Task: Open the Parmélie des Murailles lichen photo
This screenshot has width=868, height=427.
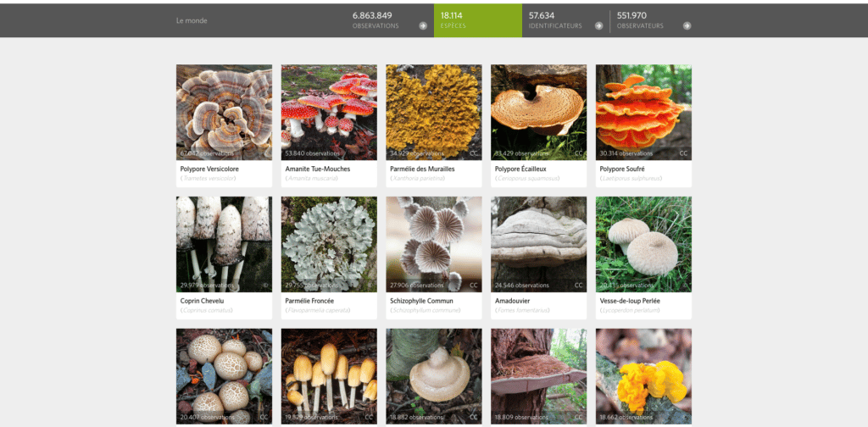Action: click(434, 113)
